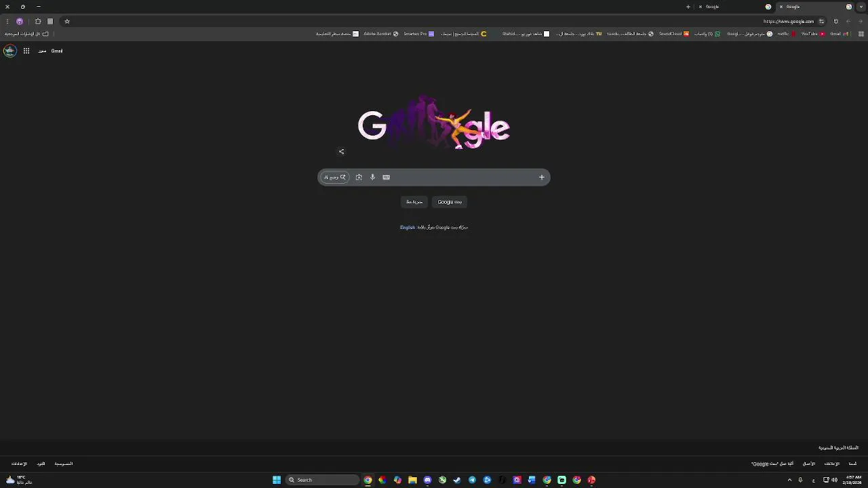Open Telegram from the taskbar
868x488 pixels.
(472, 480)
